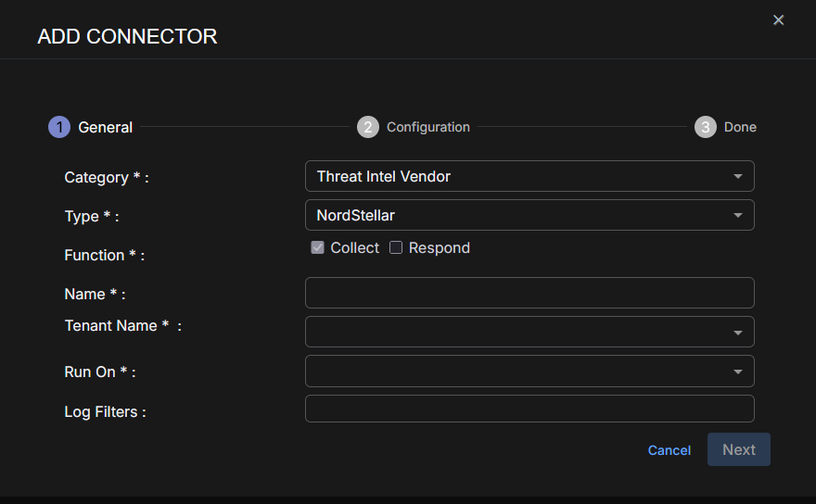Expand the empty Tenant Name combo box

519,332
